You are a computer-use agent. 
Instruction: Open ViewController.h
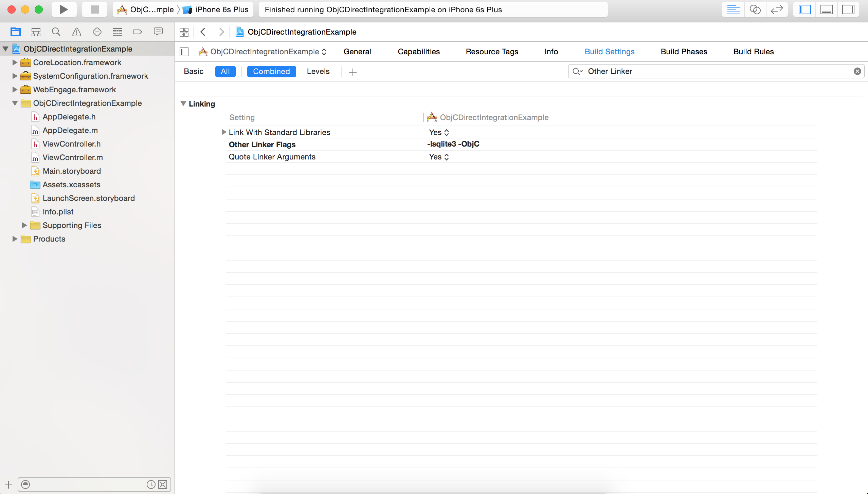click(71, 144)
